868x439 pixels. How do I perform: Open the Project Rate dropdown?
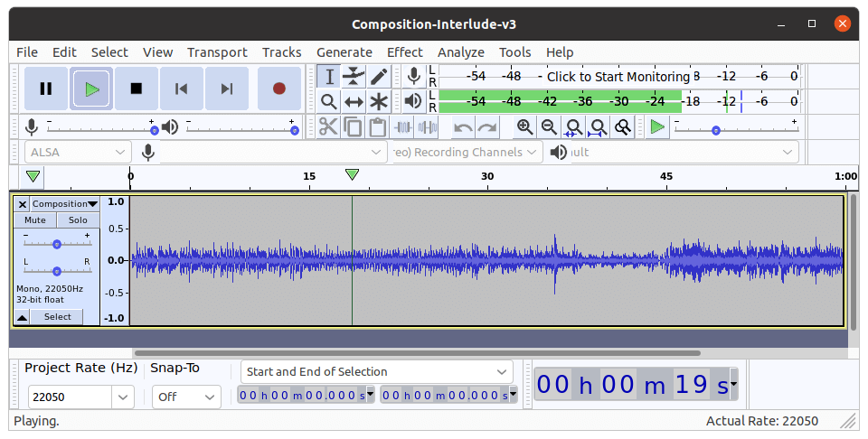tap(123, 397)
